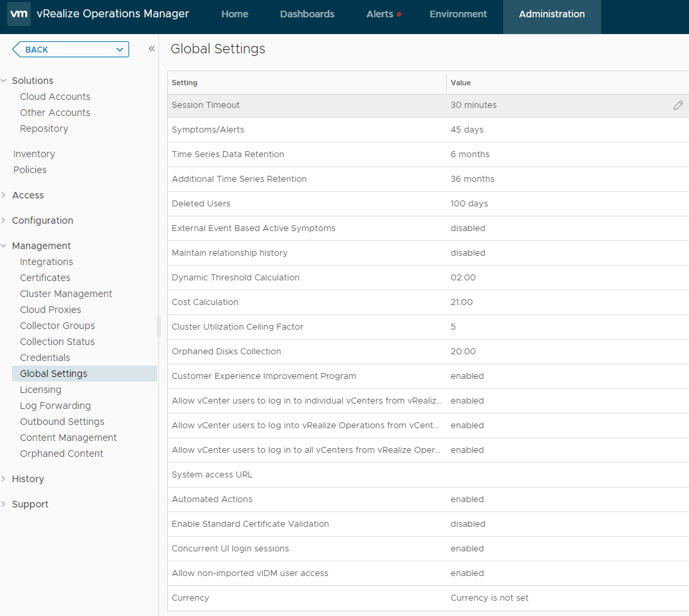Viewport: 689px width, 616px height.
Task: Open Orphaned Content
Action: pos(61,454)
